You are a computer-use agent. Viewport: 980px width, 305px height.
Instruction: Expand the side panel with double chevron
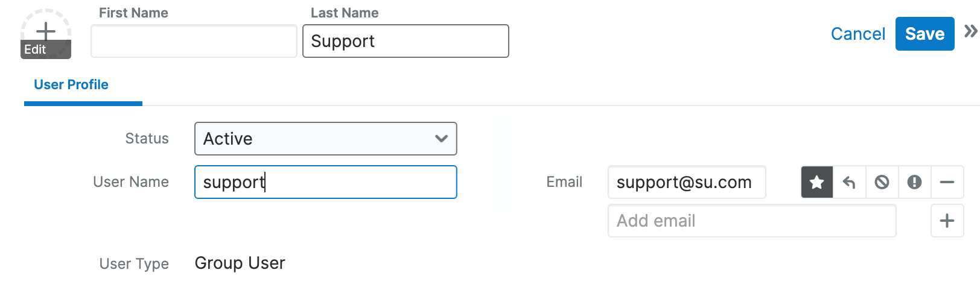[x=970, y=31]
